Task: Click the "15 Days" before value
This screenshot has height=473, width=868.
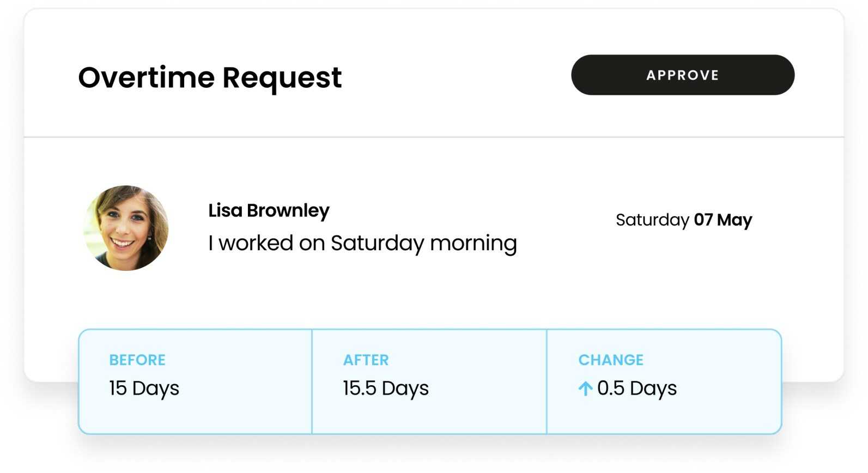Action: (x=144, y=389)
